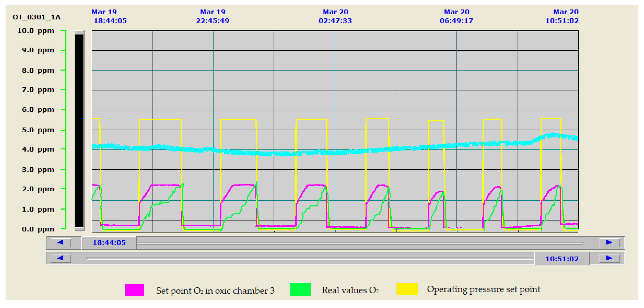Click the black vertical scale bar
This screenshot has height=308, width=644.
click(79, 130)
